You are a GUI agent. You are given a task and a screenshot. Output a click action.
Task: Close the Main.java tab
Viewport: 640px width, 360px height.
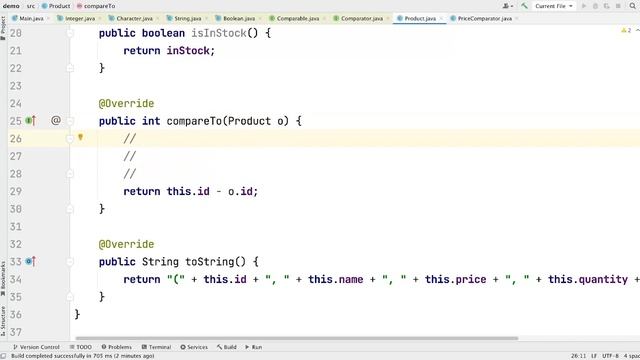tap(48, 19)
